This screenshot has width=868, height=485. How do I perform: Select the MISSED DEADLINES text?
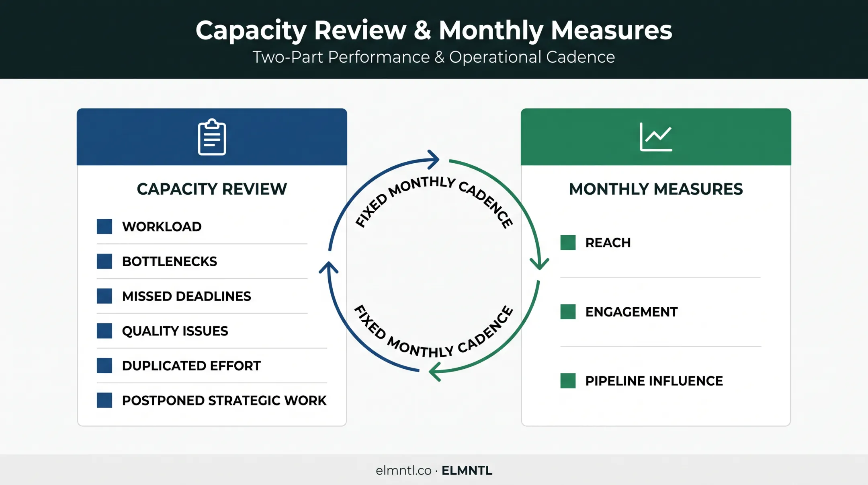click(x=186, y=296)
